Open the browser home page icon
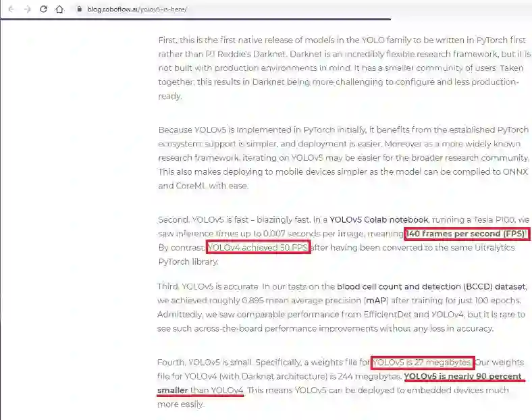 (x=59, y=9)
